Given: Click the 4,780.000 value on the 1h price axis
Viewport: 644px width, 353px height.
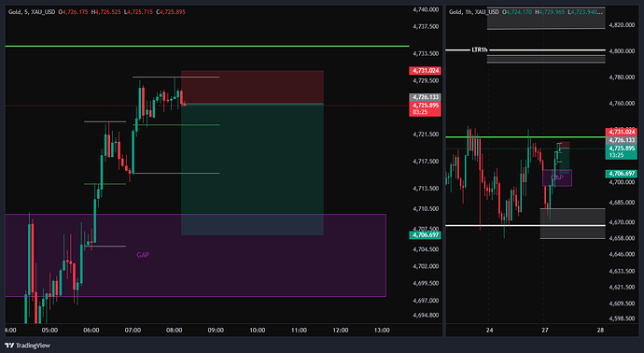Looking at the screenshot, I should tap(622, 78).
